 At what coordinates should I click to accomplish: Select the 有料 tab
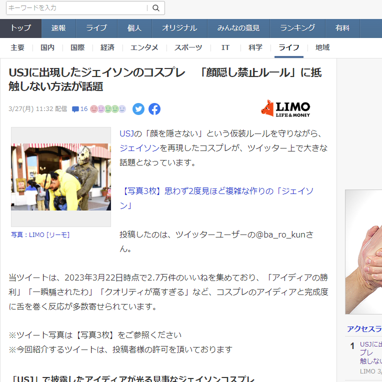(343, 28)
